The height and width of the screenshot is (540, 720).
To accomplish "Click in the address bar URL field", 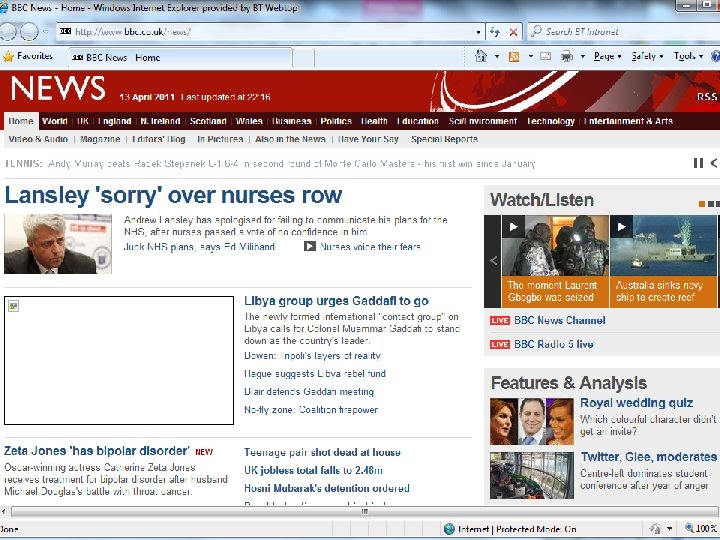I will (x=271, y=32).
